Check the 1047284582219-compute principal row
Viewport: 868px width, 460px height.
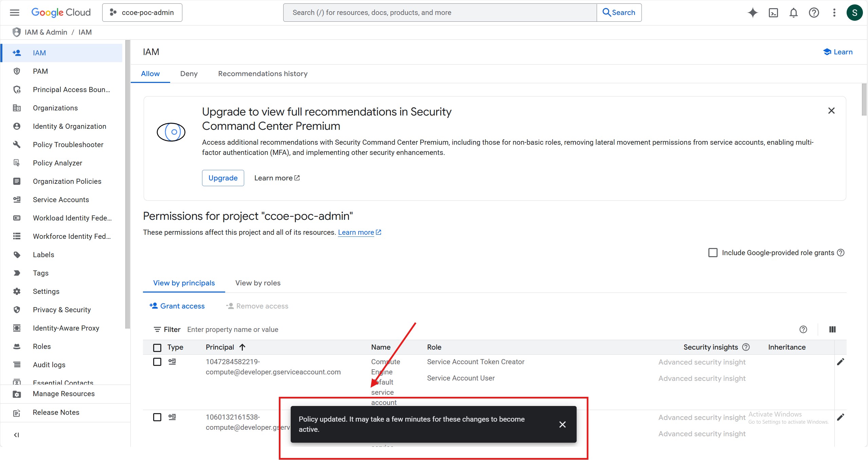pos(157,362)
